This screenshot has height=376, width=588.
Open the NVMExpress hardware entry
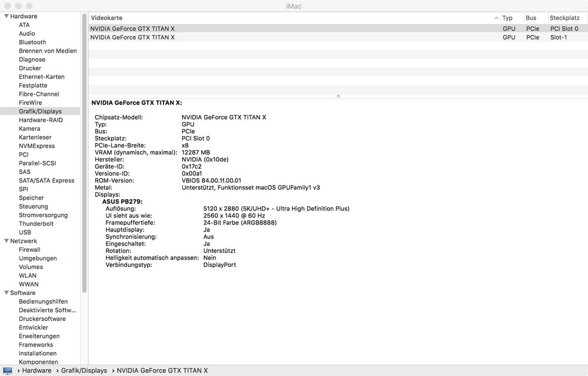[36, 146]
